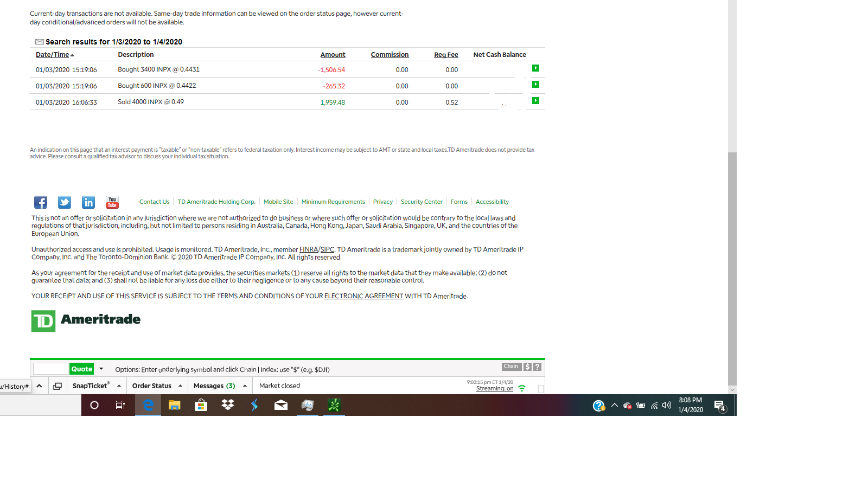Expand the Messages (3) panel arrow
The height and width of the screenshot is (488, 868).
[245, 386]
